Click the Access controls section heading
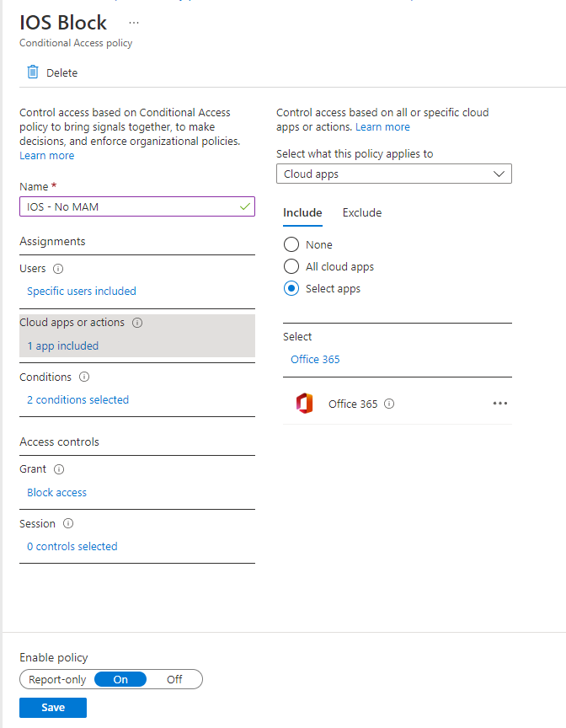 tap(60, 442)
